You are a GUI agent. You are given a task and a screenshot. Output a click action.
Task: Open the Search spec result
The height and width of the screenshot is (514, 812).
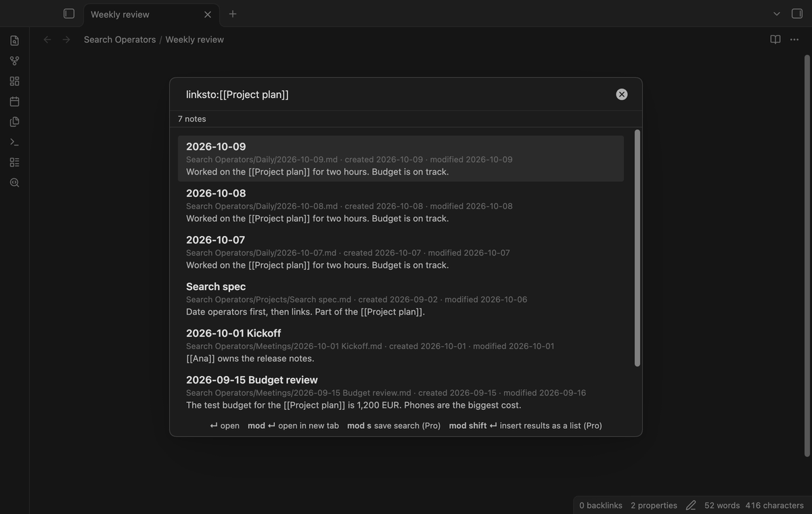click(x=401, y=298)
